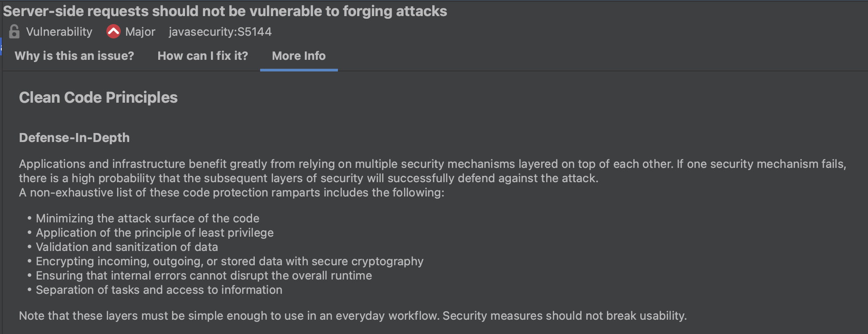Click the rule title about forging attacks
The image size is (868, 334).
(225, 11)
